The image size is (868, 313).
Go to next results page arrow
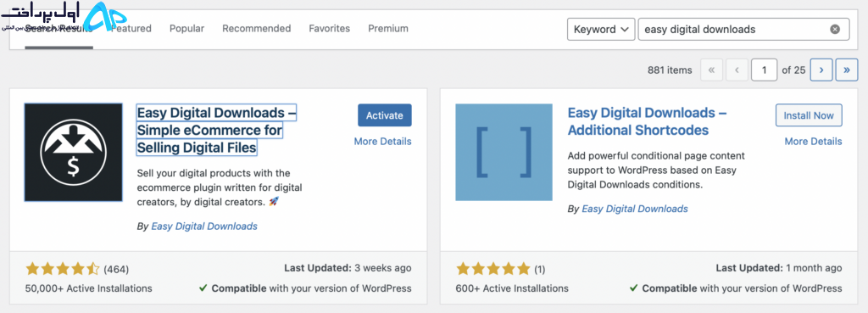click(821, 70)
